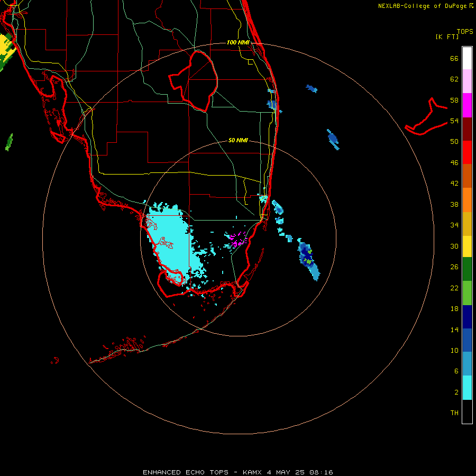This screenshot has height=476, width=476.
Task: Select the cyan 6 kft legend swatch
Action: click(x=467, y=388)
